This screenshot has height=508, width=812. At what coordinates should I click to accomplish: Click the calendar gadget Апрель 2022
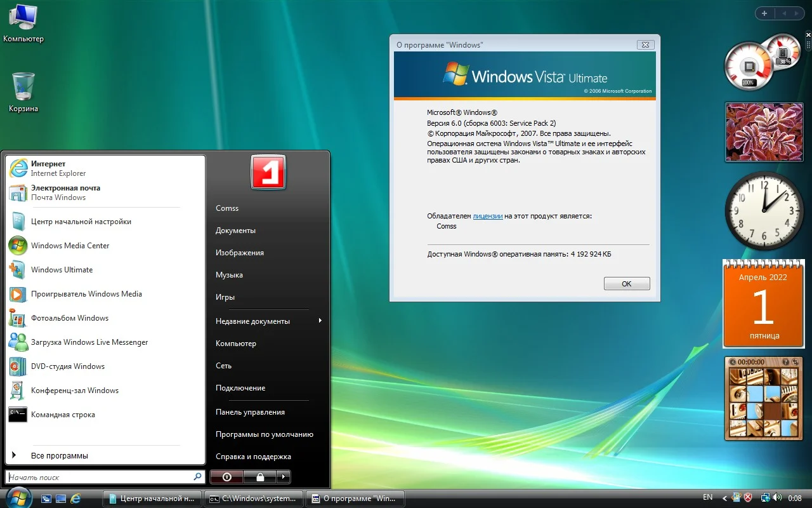(764, 304)
